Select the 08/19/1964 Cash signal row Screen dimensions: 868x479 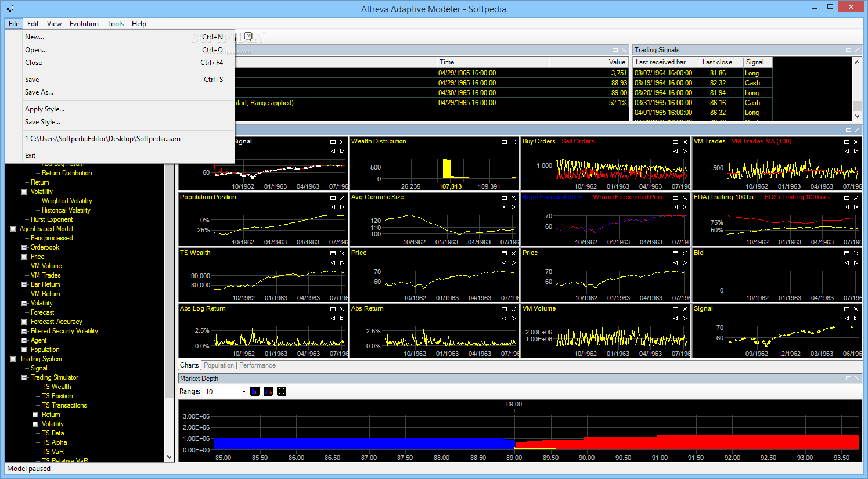703,83
